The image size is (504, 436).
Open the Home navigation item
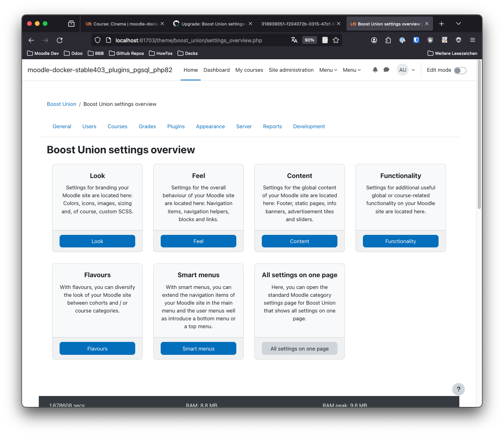tap(191, 70)
